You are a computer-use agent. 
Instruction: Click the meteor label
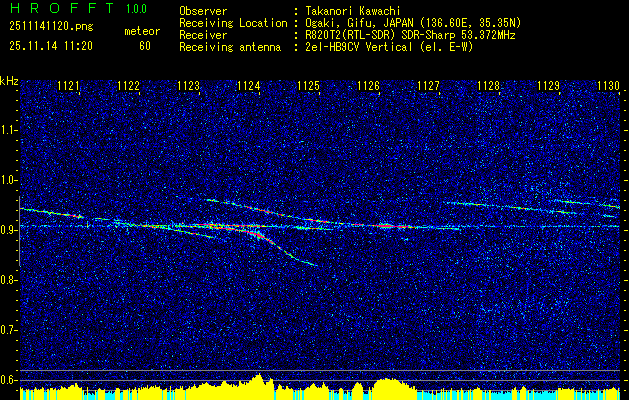pos(142,31)
